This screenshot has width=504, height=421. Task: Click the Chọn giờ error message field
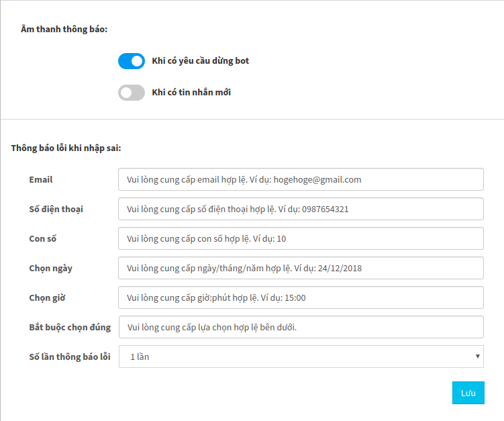point(301,297)
